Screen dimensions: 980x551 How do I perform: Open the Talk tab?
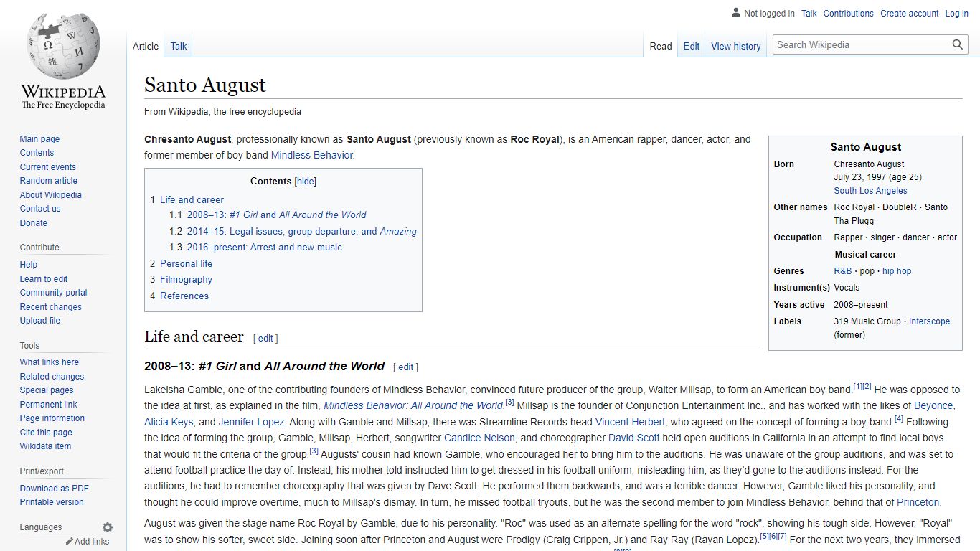pyautogui.click(x=179, y=46)
